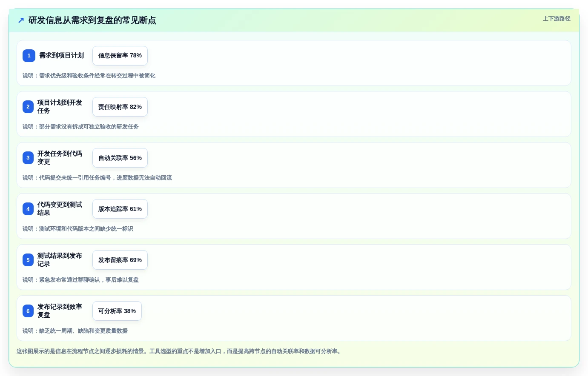Click the note about 代码提交未统一引用任务编号
Screen dimensions: 588x376
(x=97, y=178)
